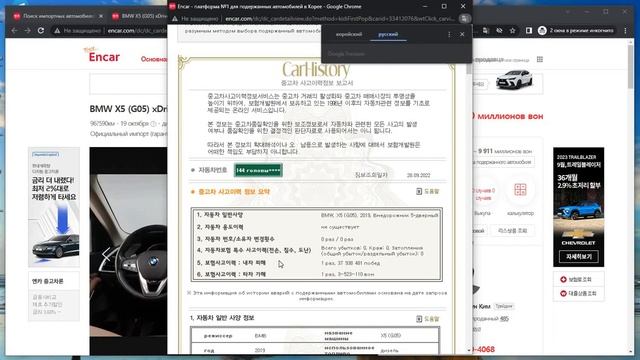640x360 pixels.
Task: Click the white Lexus car thumbnail
Action: (514, 80)
